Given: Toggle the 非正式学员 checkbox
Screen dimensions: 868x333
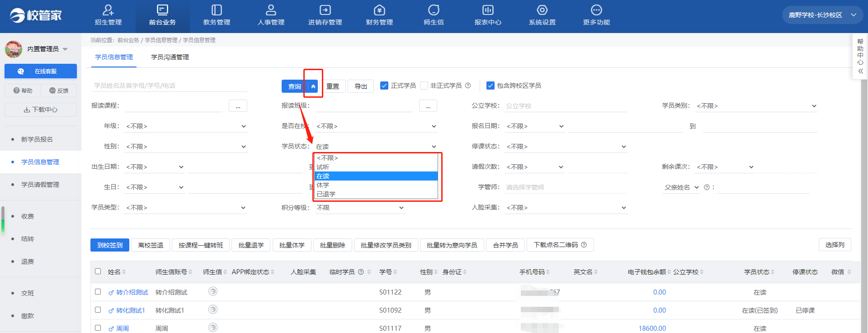Looking at the screenshot, I should pos(424,86).
